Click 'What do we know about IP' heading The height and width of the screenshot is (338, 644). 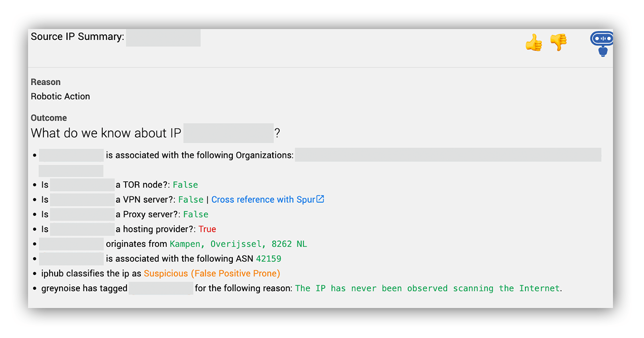106,133
